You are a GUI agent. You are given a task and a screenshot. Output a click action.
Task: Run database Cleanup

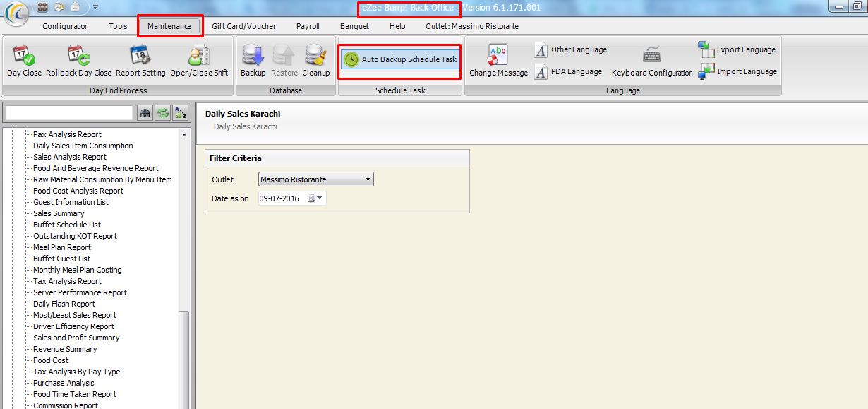tap(315, 61)
